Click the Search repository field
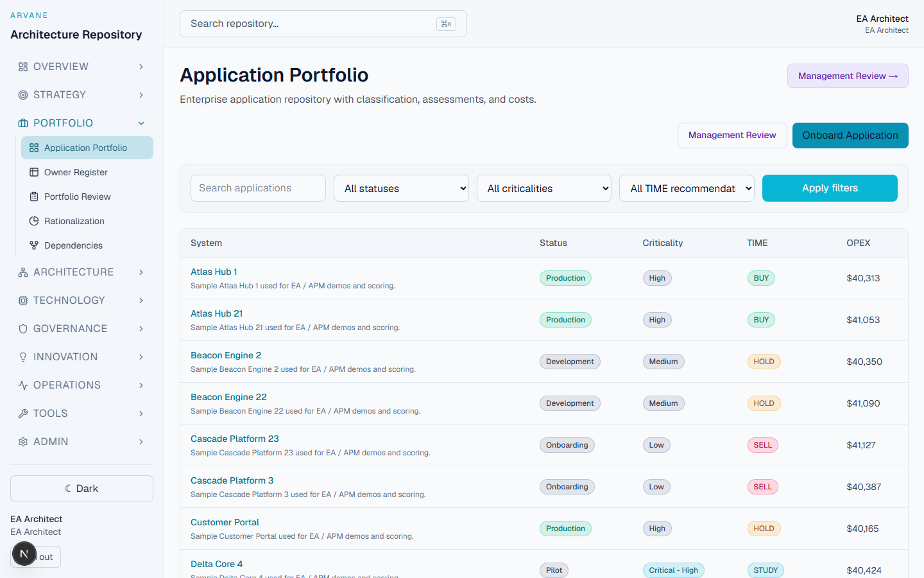 click(x=323, y=24)
